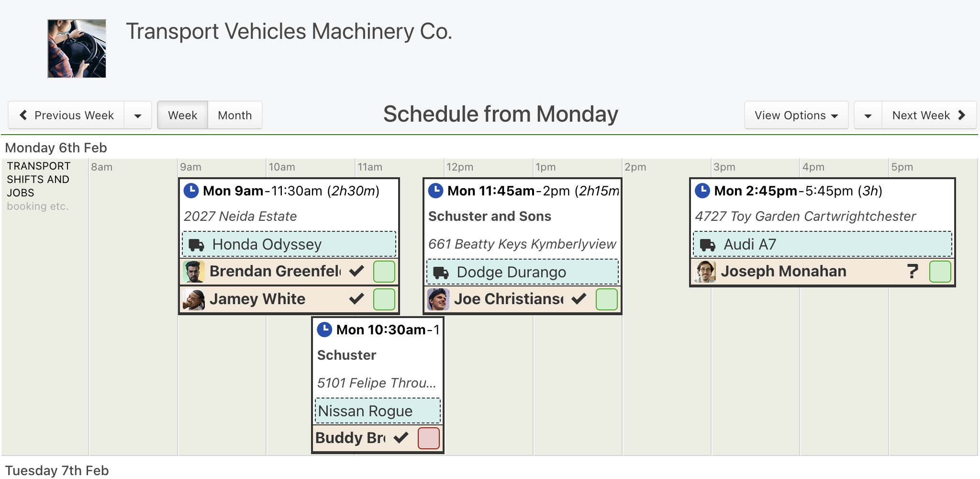
Task: Click the clock icon on Mon 11:45am shift
Action: point(435,191)
